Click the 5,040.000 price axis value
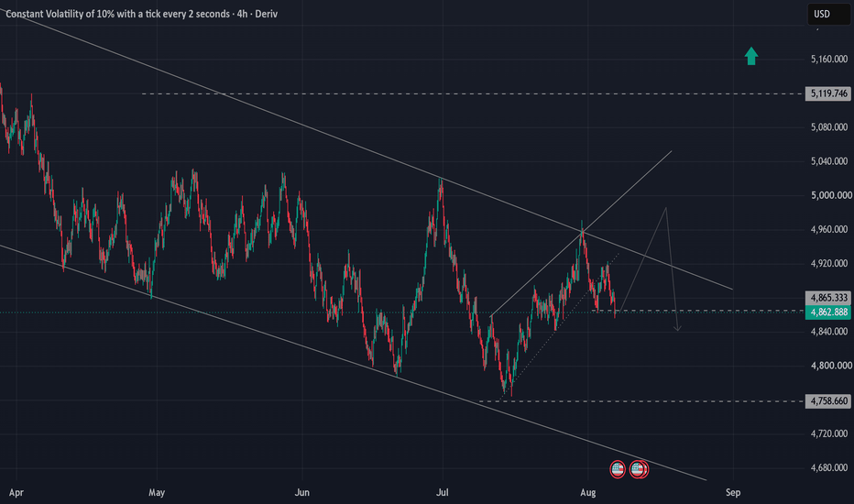854x504 pixels. coord(829,161)
